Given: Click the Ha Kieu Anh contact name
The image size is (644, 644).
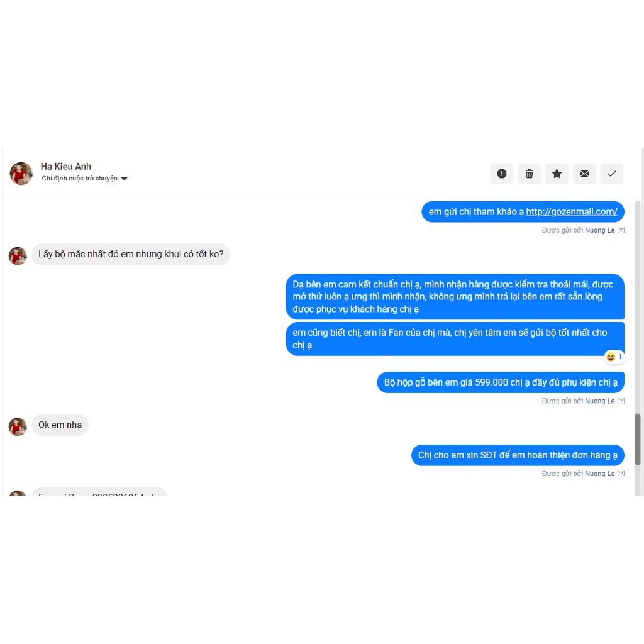Looking at the screenshot, I should tap(65, 166).
